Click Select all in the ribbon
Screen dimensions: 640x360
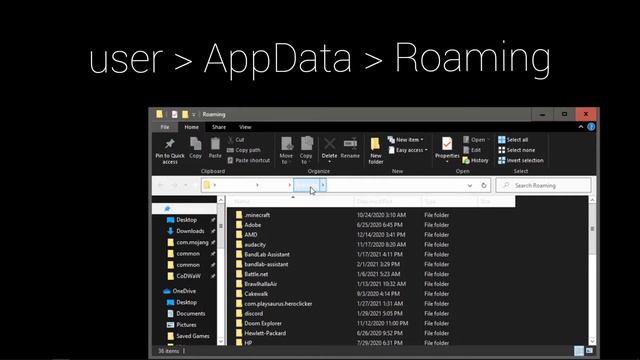click(513, 140)
